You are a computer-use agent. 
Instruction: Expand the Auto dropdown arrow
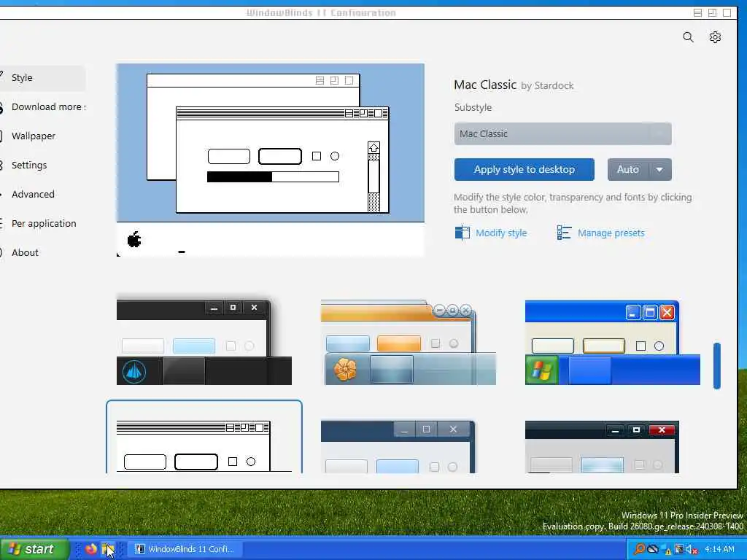click(x=659, y=169)
